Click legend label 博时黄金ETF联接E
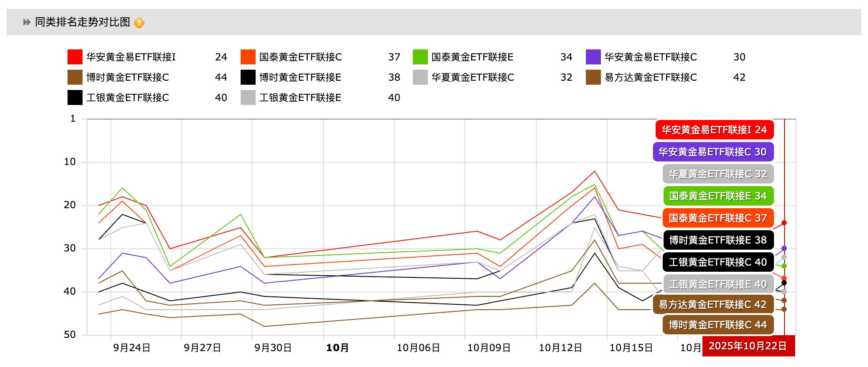This screenshot has height=367, width=868. (x=300, y=77)
